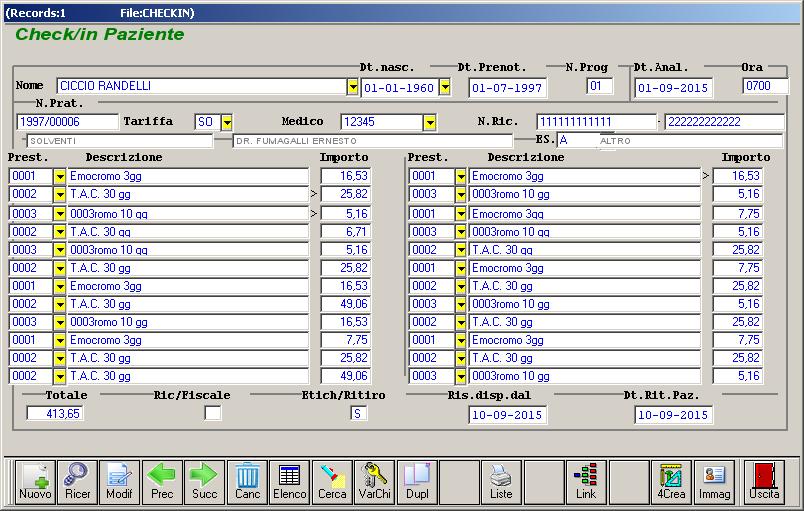Click the Check/in Paziente heading
804x511 pixels.
(99, 34)
